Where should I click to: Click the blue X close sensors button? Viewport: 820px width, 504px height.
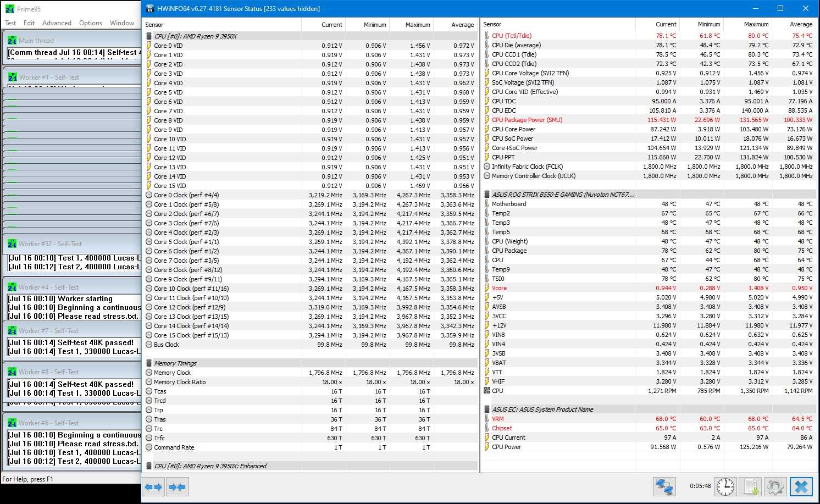(801, 487)
